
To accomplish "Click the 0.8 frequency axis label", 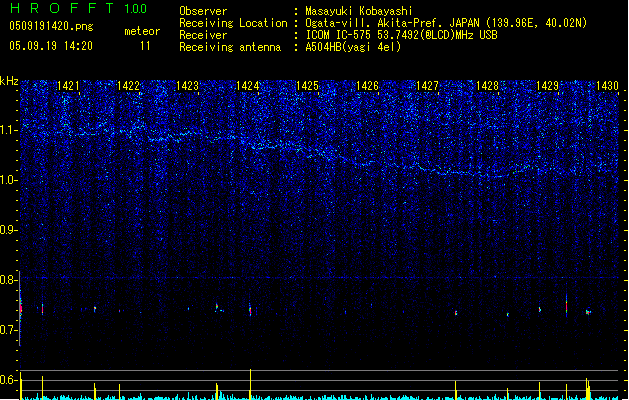I will tap(9, 280).
